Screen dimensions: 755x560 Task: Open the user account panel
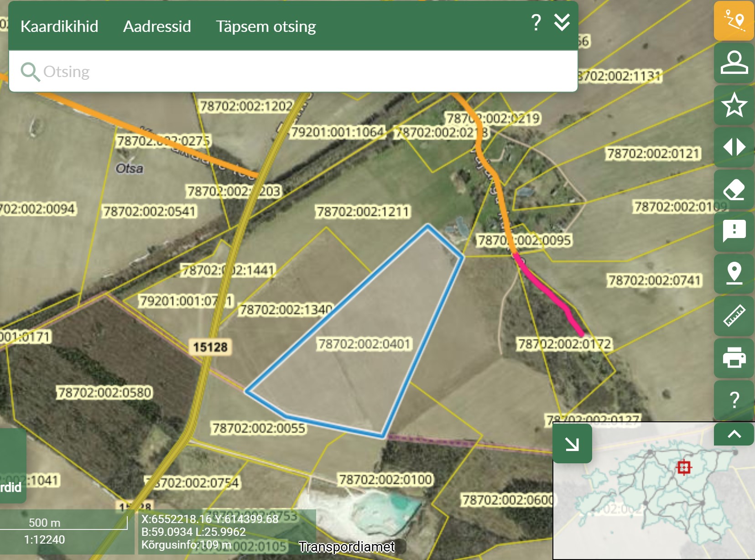[734, 63]
